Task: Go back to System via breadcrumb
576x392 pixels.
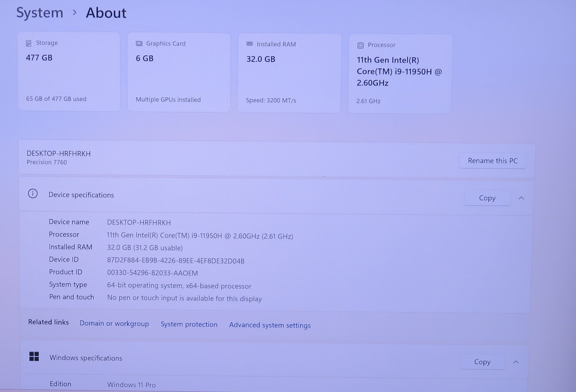Action: coord(40,13)
